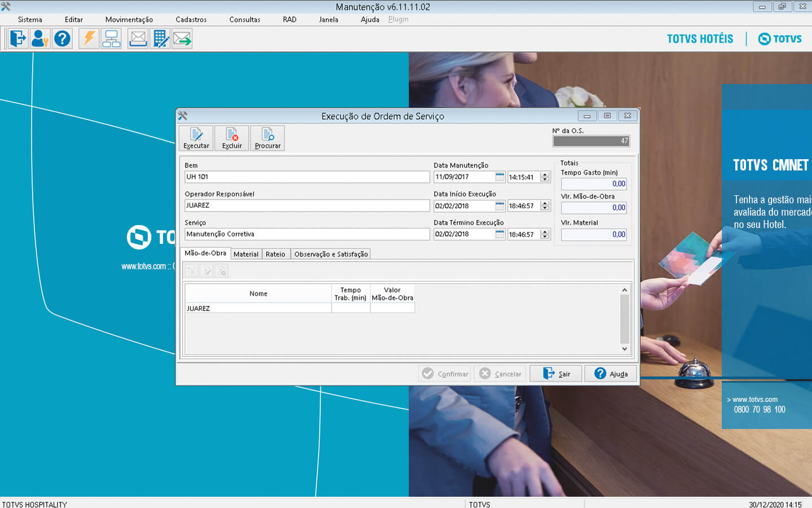Click the Executar button
Viewport: 812px width, 508px height.
point(196,138)
